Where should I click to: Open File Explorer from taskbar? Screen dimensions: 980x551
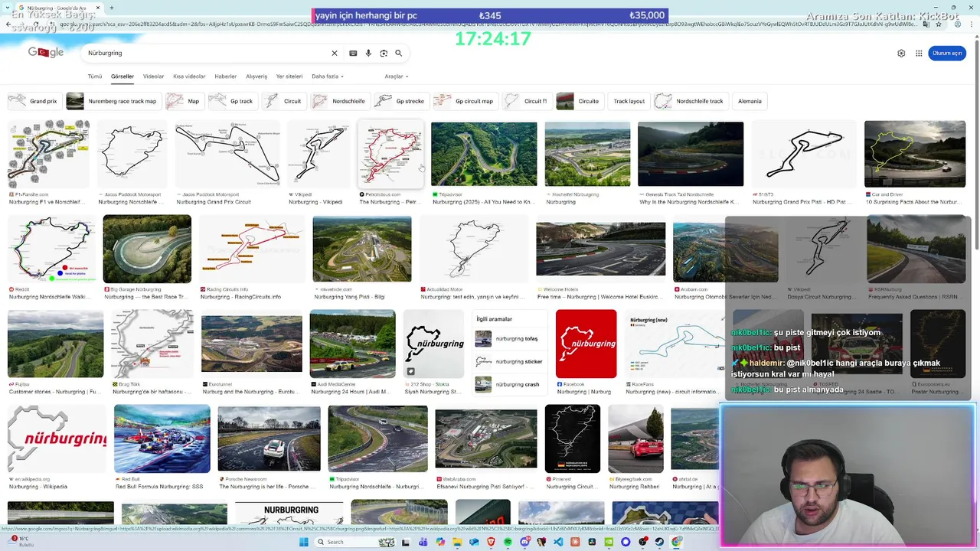pos(457,542)
